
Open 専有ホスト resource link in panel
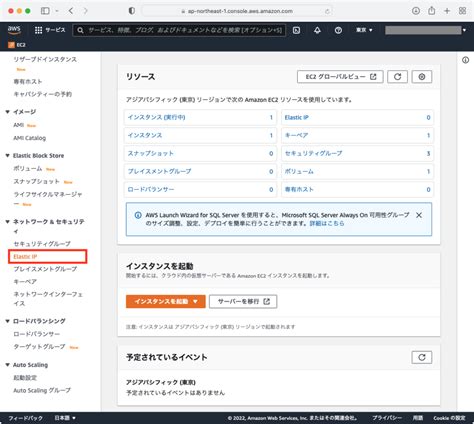[x=299, y=189]
